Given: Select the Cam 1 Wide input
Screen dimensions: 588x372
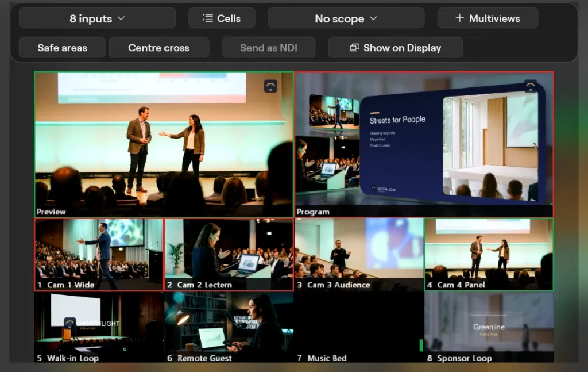Looking at the screenshot, I should pos(99,255).
